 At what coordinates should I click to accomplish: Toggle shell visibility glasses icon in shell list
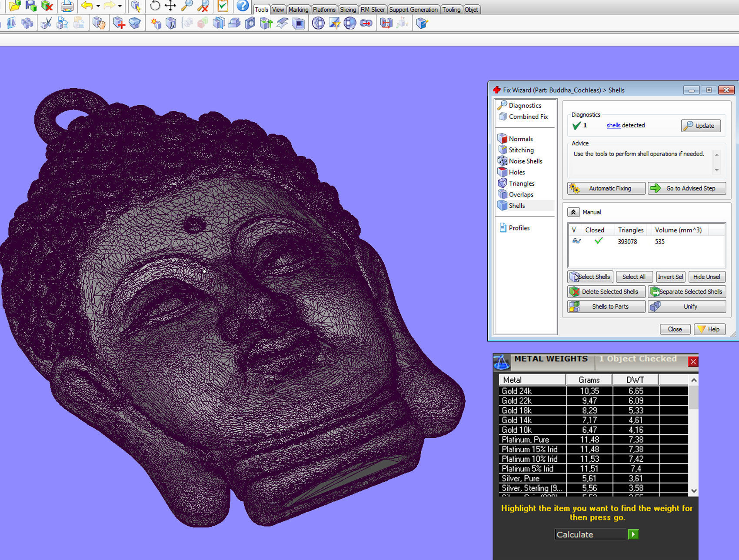point(576,241)
